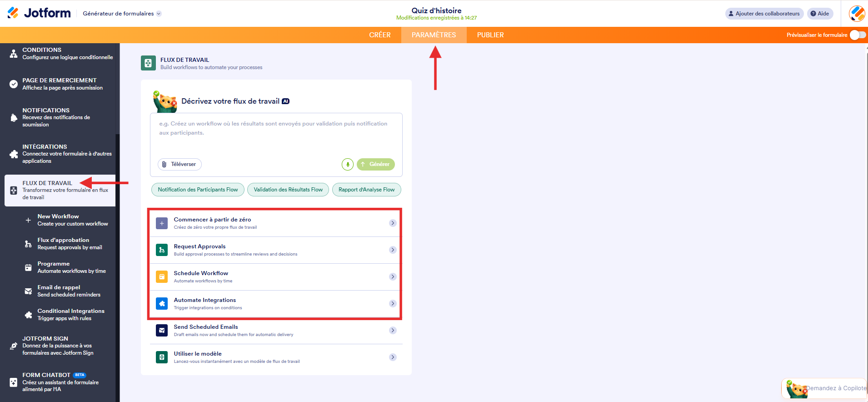Open the Copilote assistant avatar
The height and width of the screenshot is (402, 868).
click(x=796, y=389)
